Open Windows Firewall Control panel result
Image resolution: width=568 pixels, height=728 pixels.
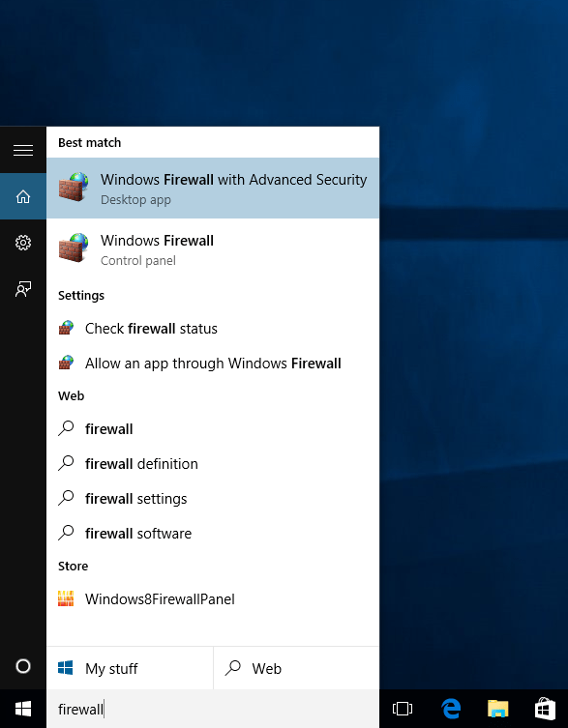click(213, 249)
